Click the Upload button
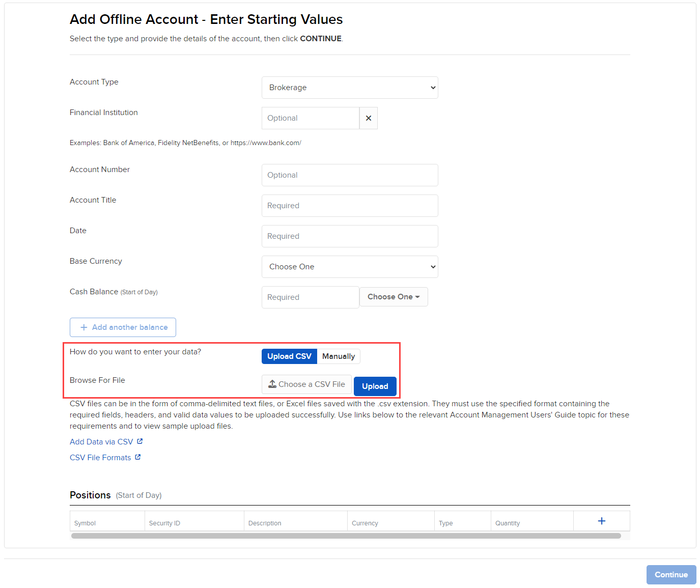 tap(375, 386)
